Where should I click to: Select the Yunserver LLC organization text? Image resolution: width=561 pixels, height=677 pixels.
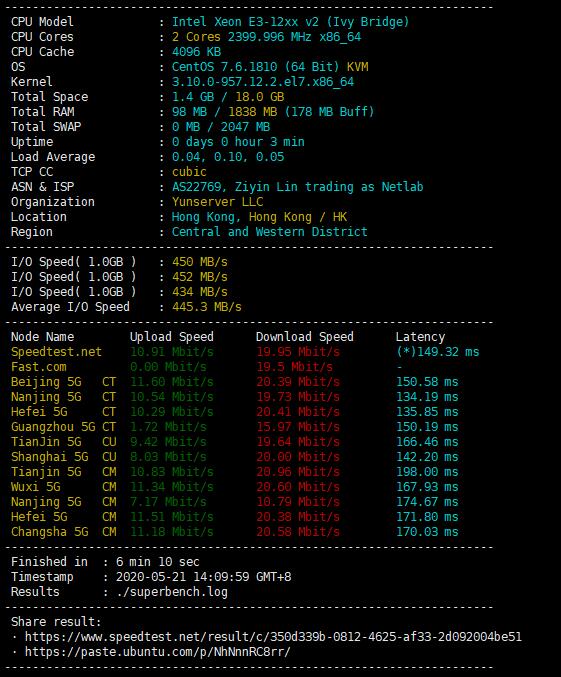tap(217, 202)
